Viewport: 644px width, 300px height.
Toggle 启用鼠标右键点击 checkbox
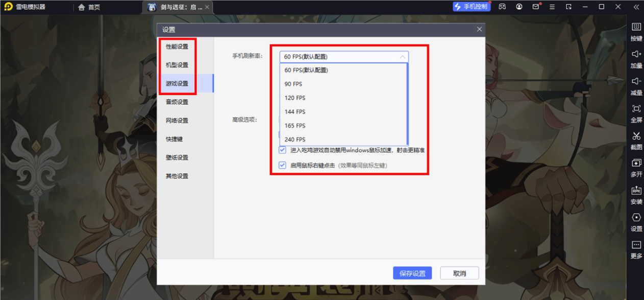(x=282, y=166)
